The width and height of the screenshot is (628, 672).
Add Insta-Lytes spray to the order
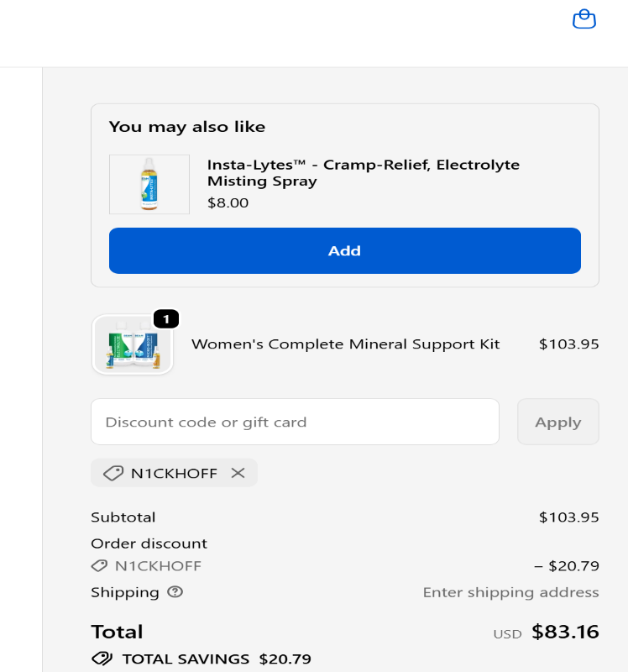coord(344,250)
